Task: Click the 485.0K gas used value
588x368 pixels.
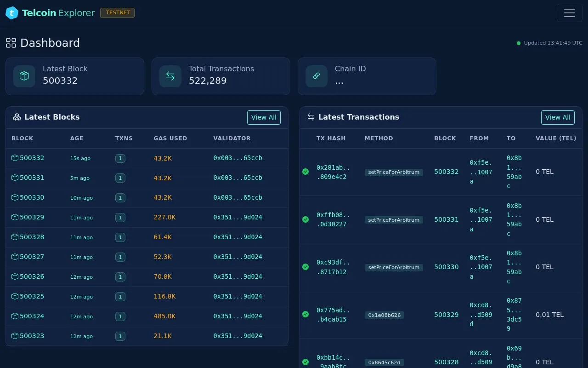Action: coord(164,316)
